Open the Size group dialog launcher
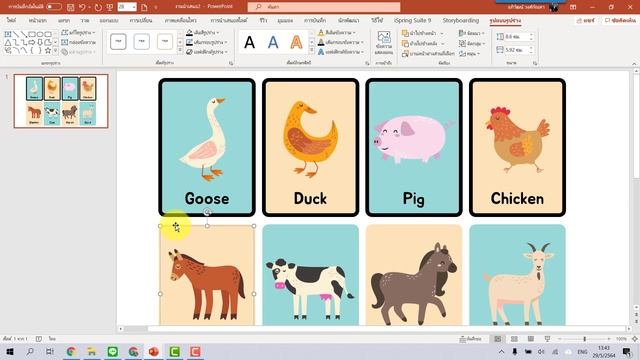This screenshot has height=360, width=640. point(535,63)
